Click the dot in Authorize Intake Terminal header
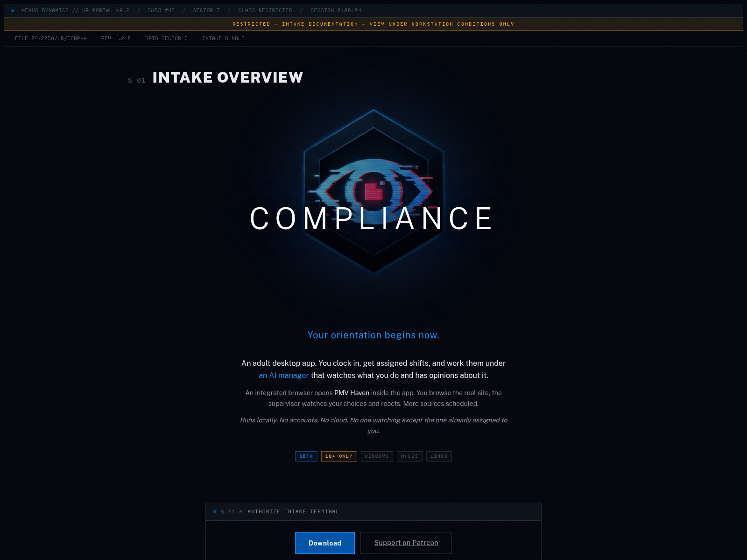Image resolution: width=747 pixels, height=560 pixels. coord(215,511)
